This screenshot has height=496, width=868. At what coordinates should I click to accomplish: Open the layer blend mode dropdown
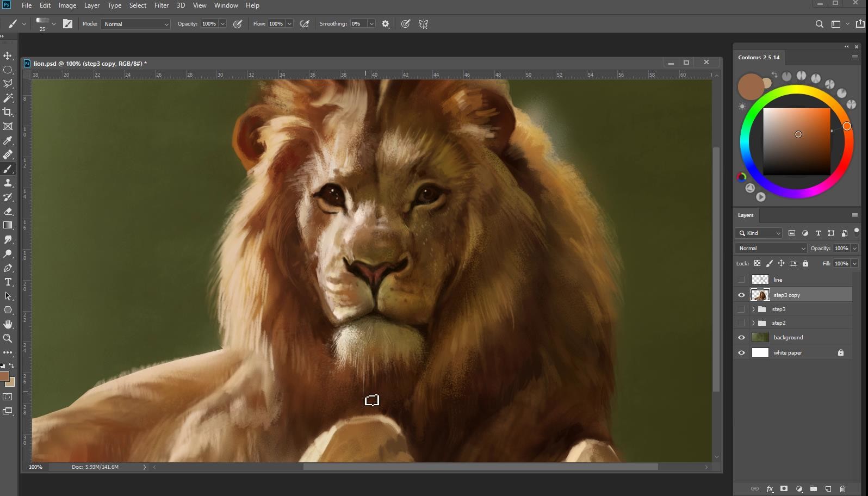771,248
